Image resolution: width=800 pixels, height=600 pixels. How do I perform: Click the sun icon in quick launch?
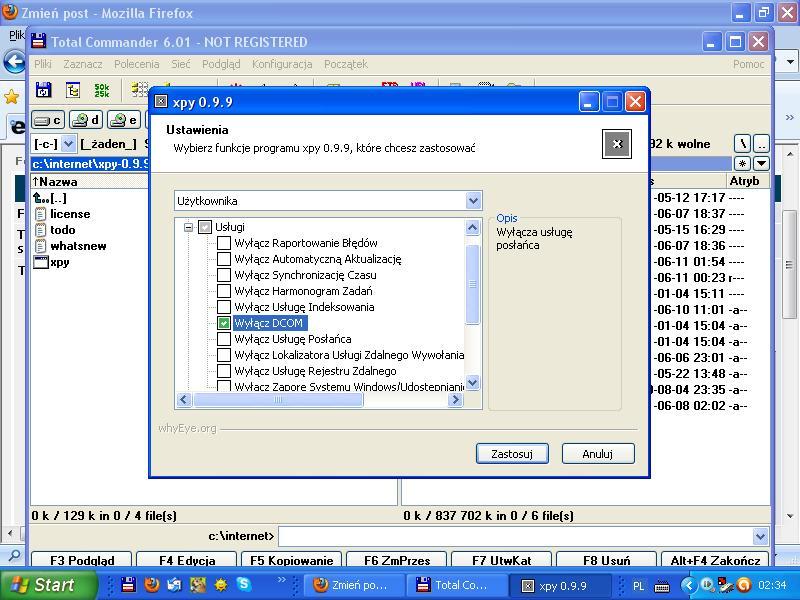[221, 585]
